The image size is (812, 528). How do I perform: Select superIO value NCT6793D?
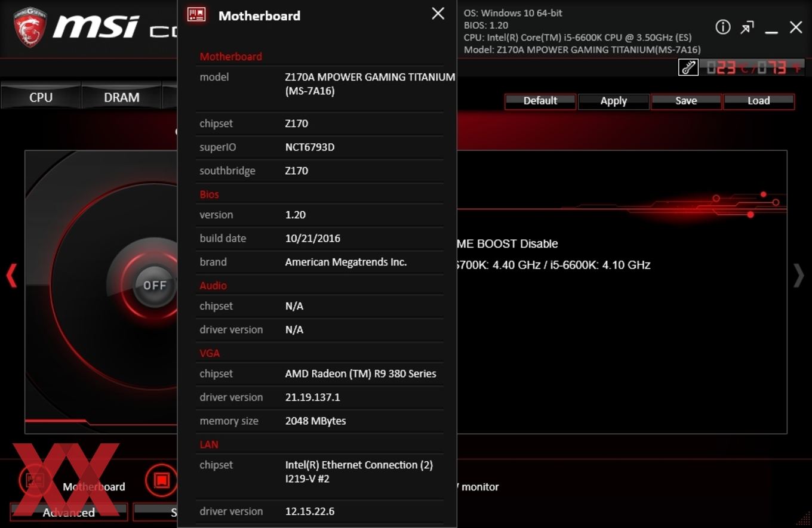click(310, 147)
